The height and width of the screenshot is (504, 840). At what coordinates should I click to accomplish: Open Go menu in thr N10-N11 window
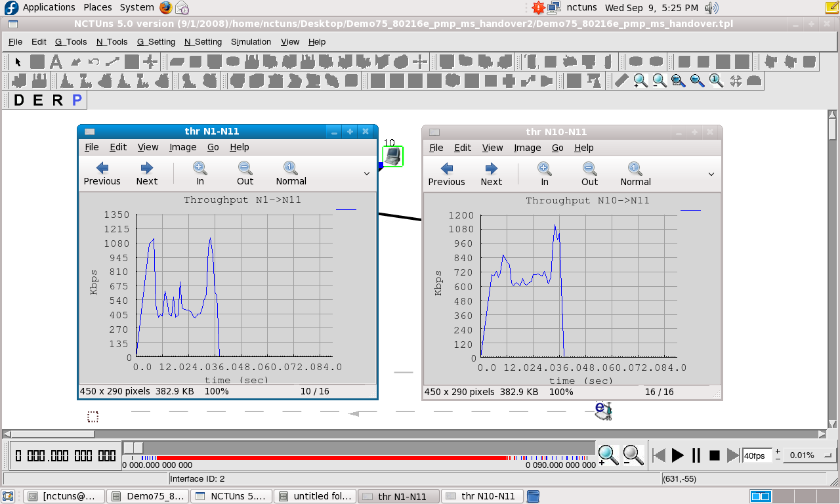(x=558, y=148)
